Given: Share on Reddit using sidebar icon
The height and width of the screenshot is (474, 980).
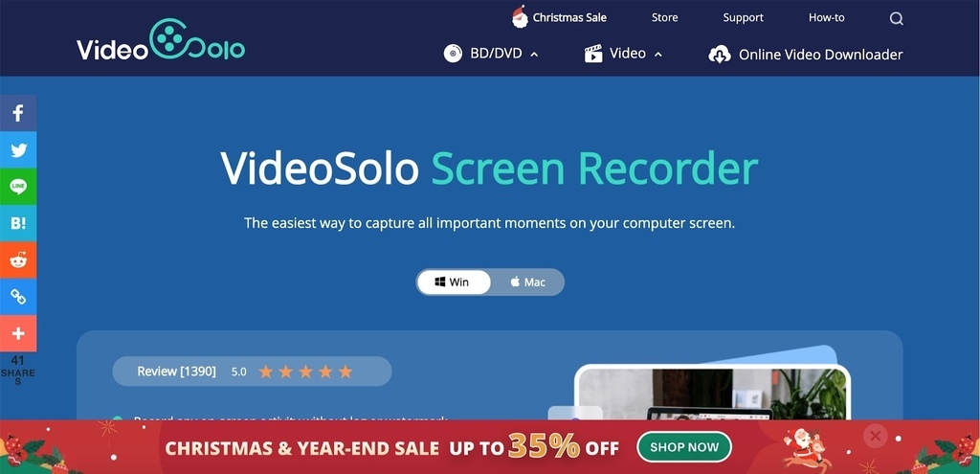Looking at the screenshot, I should [x=18, y=260].
